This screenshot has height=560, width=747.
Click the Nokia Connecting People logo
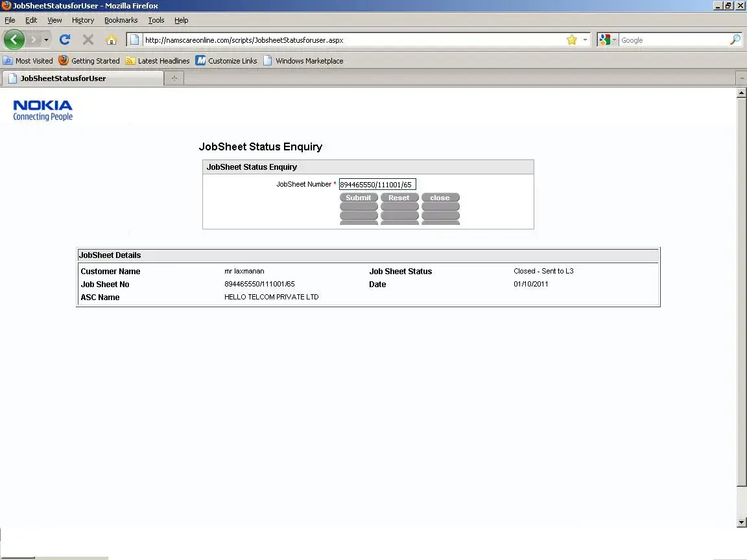pos(43,110)
